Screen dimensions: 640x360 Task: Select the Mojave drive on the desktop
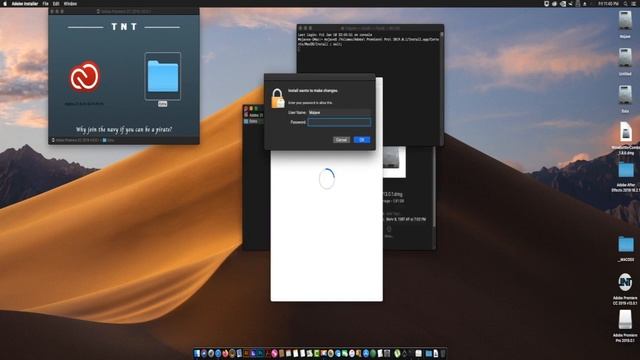[625, 20]
